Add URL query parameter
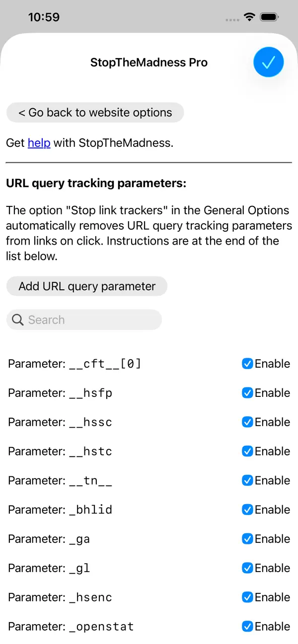This screenshot has height=644, width=298. (x=87, y=286)
